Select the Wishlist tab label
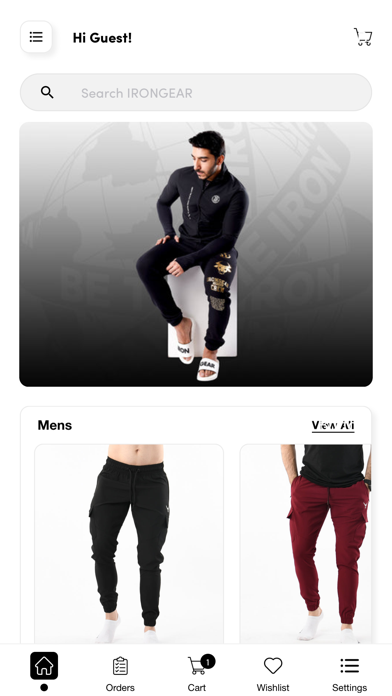Screen dimensions: 392x696 tap(273, 688)
